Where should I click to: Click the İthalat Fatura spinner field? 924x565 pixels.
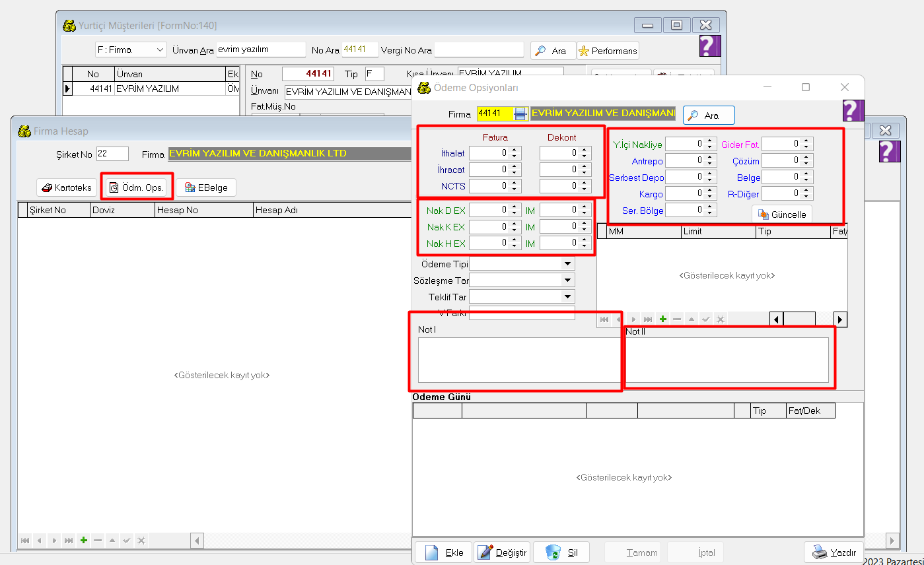click(495, 153)
